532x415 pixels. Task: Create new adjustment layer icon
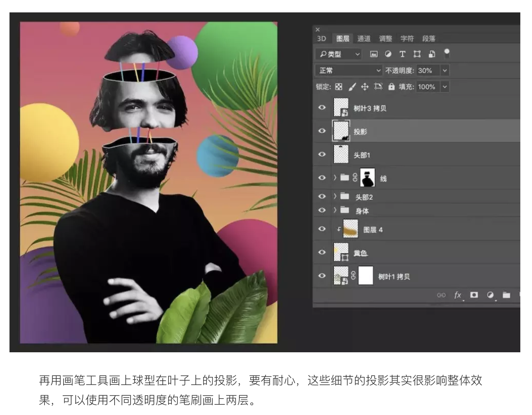490,295
